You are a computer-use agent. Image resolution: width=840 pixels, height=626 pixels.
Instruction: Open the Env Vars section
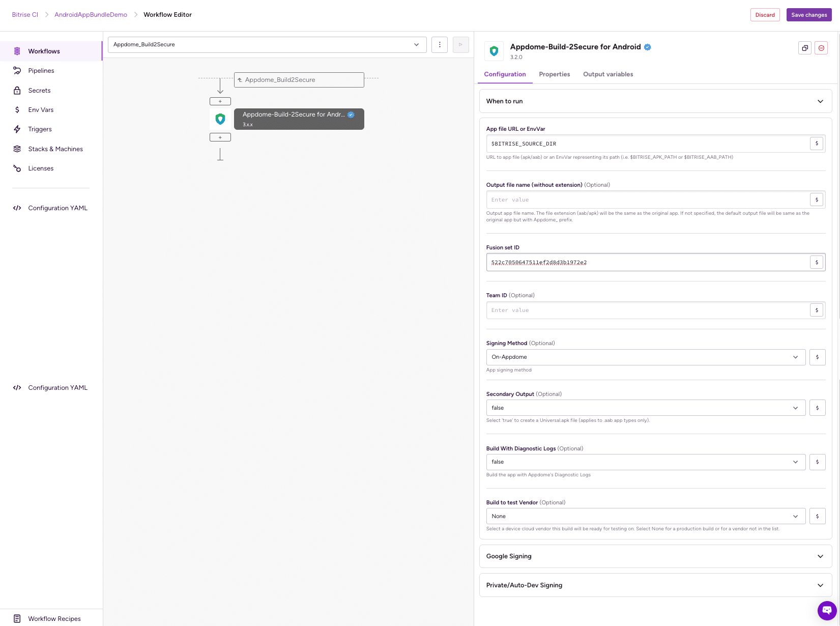tap(40, 109)
